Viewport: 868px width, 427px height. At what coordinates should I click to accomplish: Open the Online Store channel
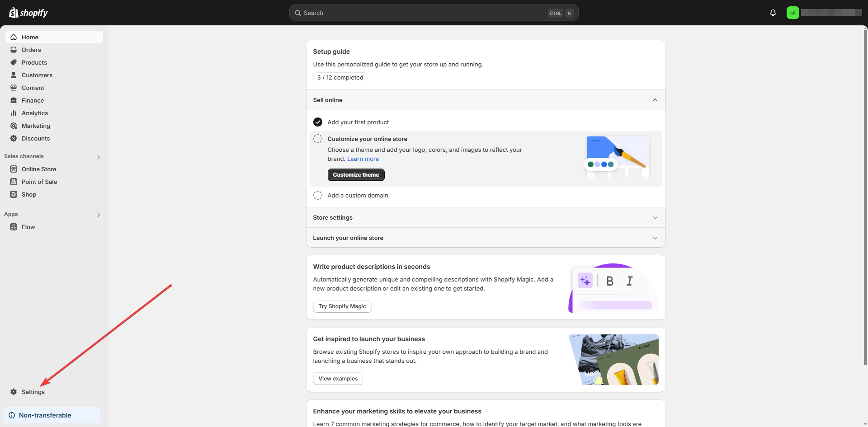[x=38, y=169]
